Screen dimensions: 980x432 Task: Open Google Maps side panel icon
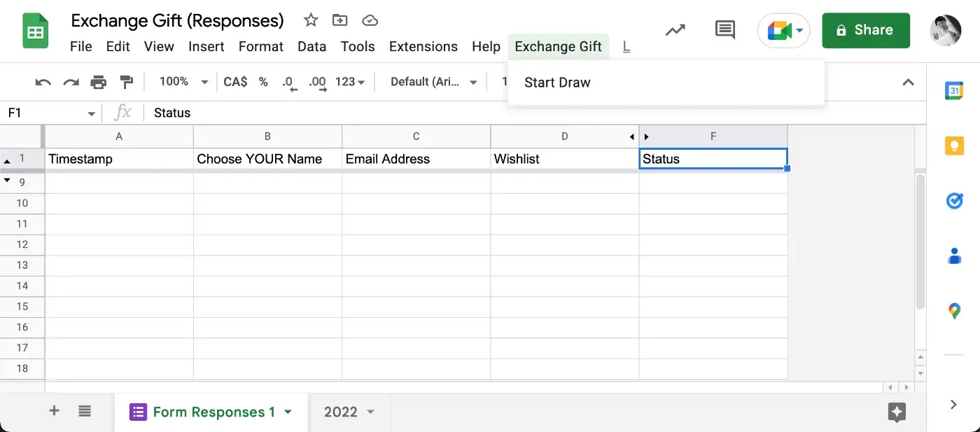tap(954, 311)
